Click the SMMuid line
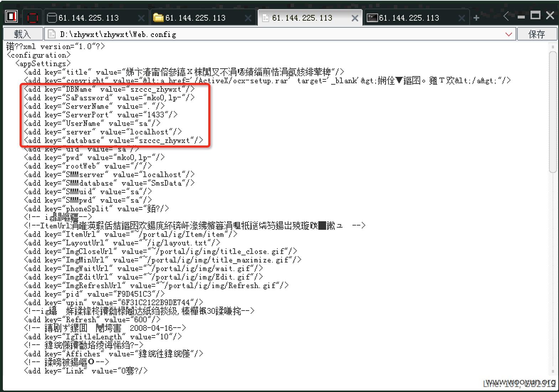This screenshot has width=559, height=392. [88, 192]
